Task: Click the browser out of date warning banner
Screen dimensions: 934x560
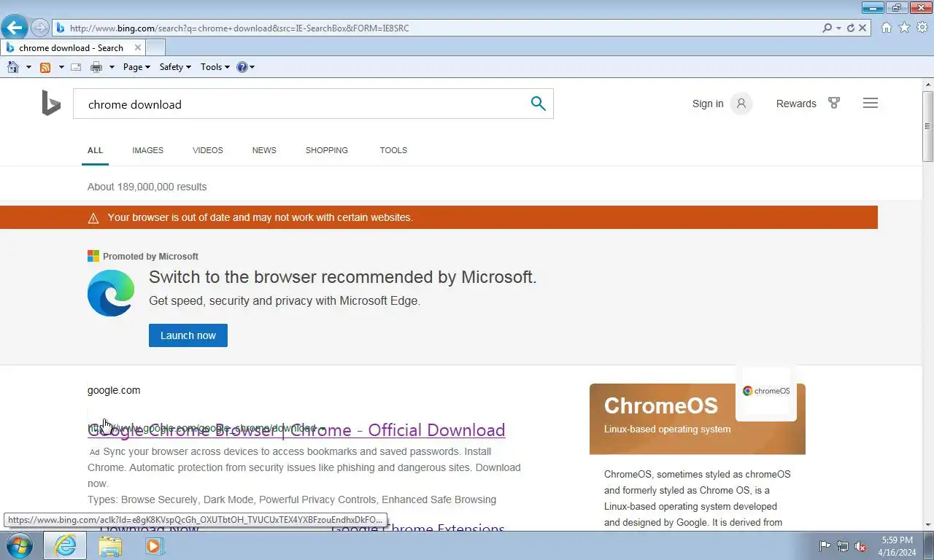Action: click(x=439, y=217)
